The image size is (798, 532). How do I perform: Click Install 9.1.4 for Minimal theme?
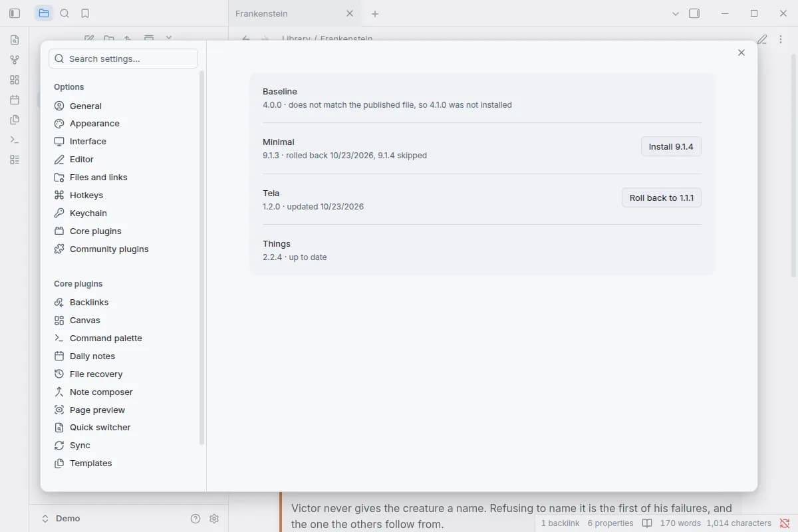click(671, 147)
